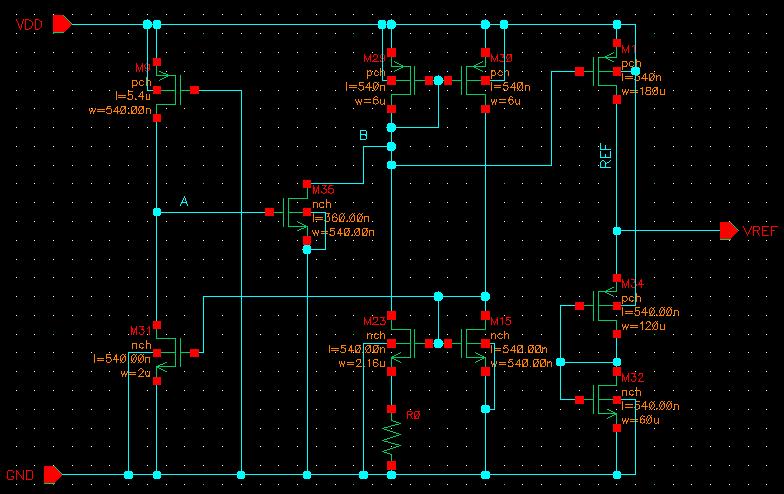Click the M23 instance name label

coord(374,321)
